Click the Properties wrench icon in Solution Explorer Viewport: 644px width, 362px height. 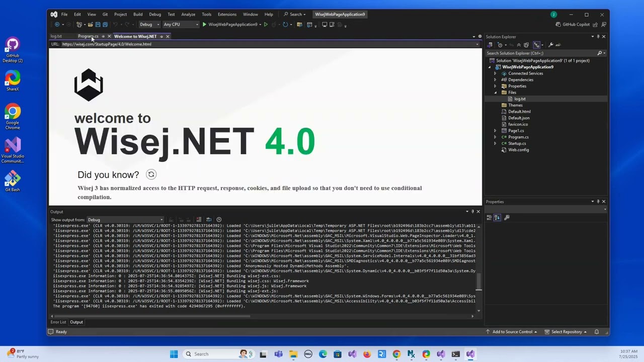(550, 45)
